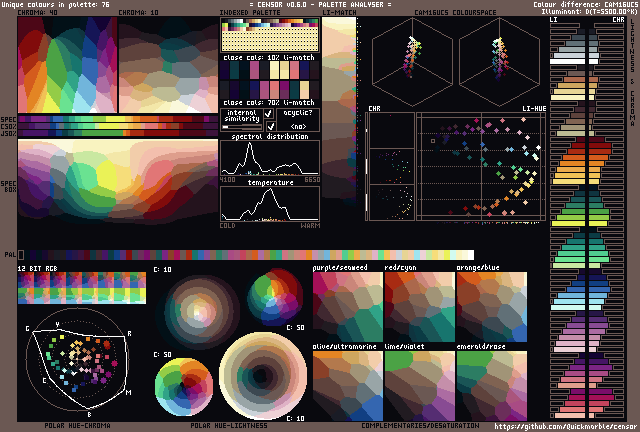Click the '12 BIT RGB' label
Viewport: 640px width, 432px height.
[x=37, y=268]
